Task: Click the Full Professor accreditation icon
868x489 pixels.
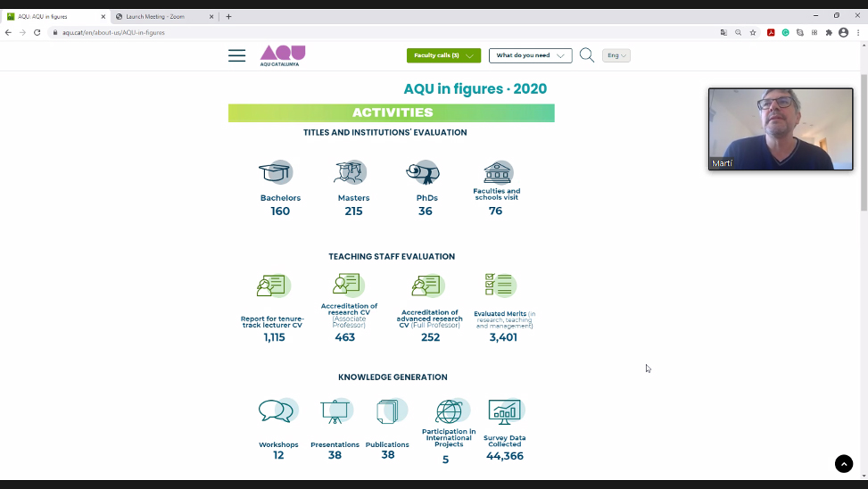Action: click(428, 286)
